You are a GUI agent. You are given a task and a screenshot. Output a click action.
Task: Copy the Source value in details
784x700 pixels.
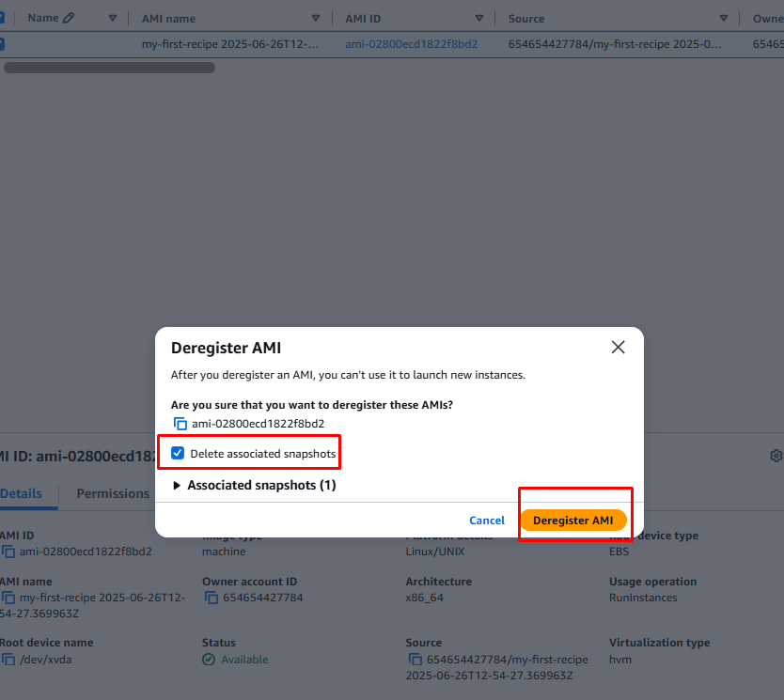point(414,660)
